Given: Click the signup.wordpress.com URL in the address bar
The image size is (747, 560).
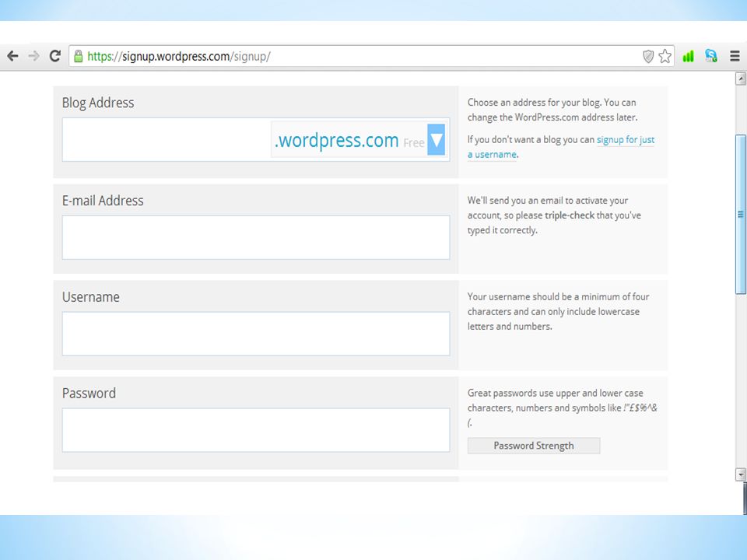Looking at the screenshot, I should pyautogui.click(x=179, y=57).
